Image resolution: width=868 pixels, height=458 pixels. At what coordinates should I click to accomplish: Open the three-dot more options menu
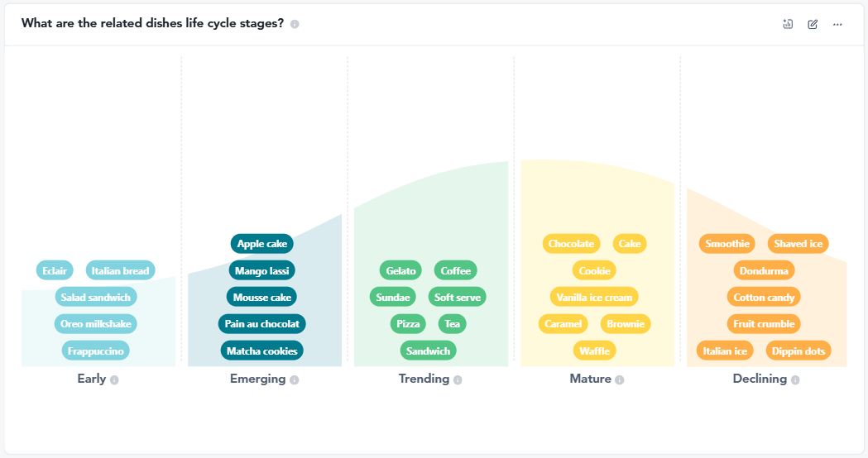coord(837,24)
